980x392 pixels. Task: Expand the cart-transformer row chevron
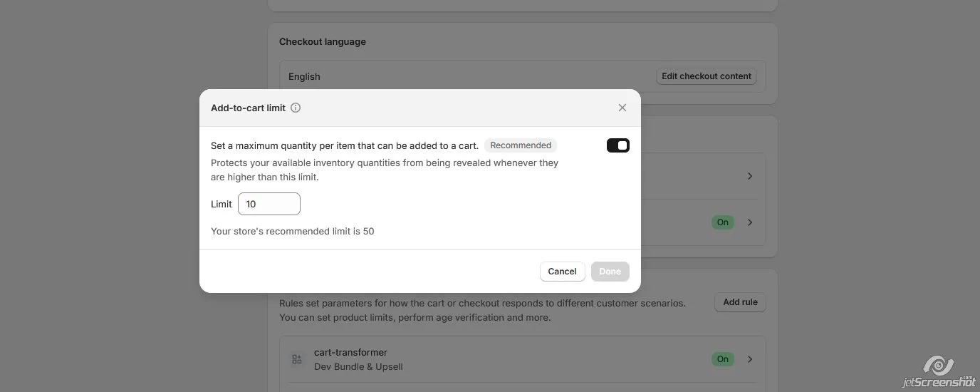click(x=750, y=359)
